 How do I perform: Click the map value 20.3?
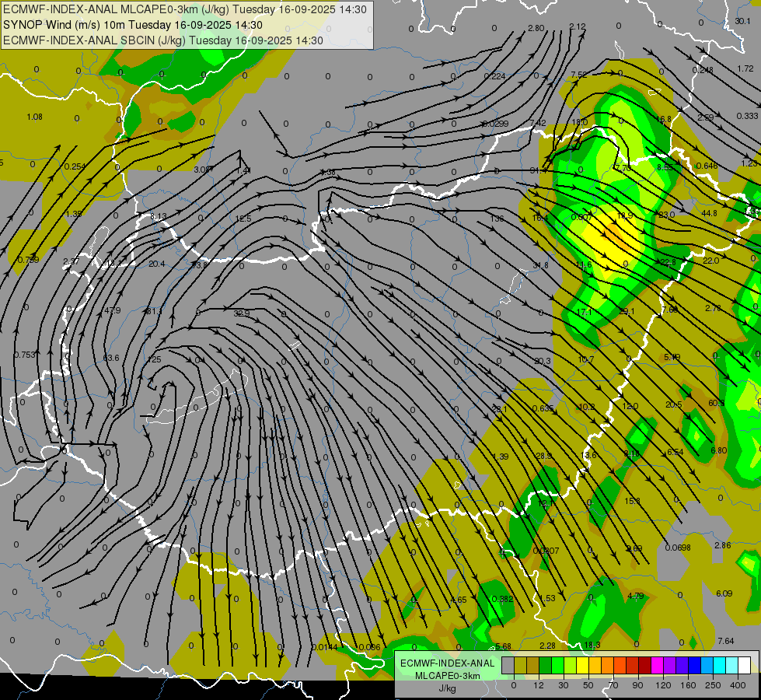542,361
